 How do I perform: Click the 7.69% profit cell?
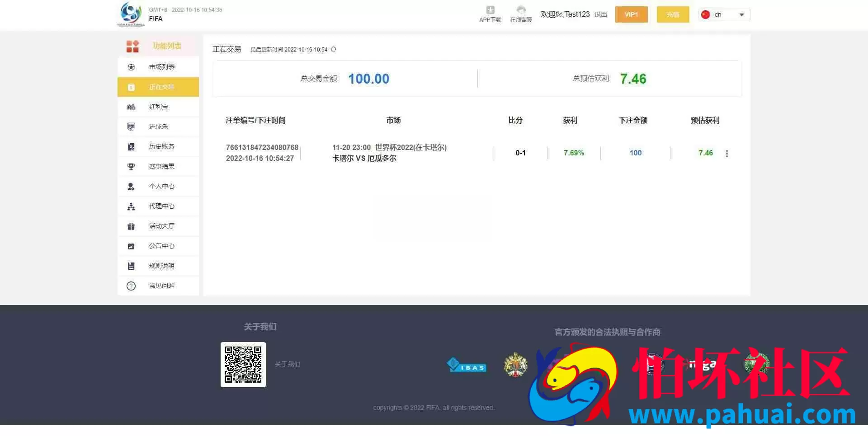[x=574, y=153]
